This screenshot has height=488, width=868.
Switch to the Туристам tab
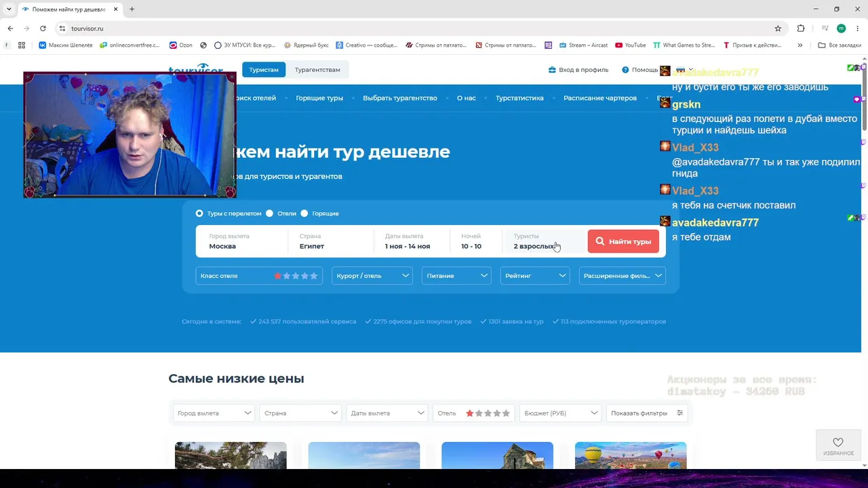click(x=264, y=70)
